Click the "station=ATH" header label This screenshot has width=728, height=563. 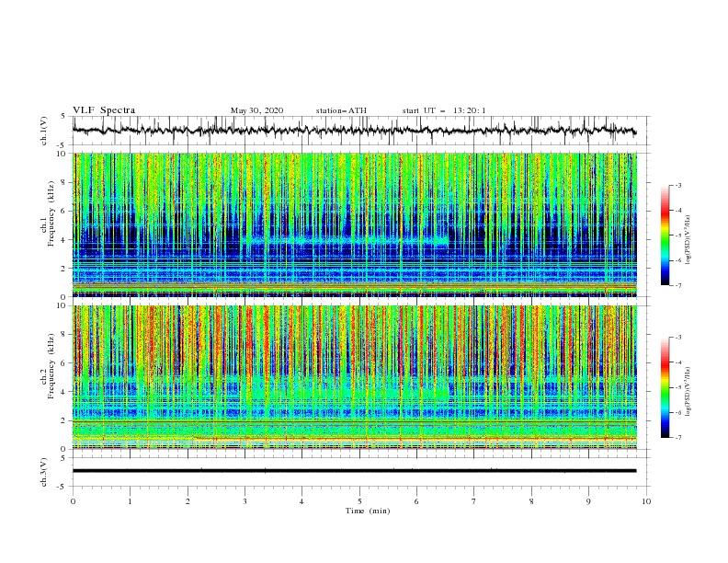pos(341,110)
